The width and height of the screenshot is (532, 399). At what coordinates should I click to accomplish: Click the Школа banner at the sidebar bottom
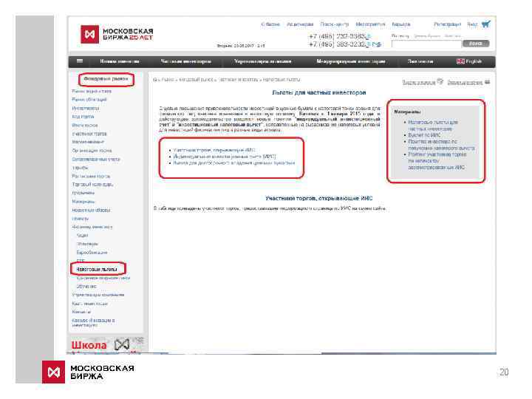coord(106,345)
